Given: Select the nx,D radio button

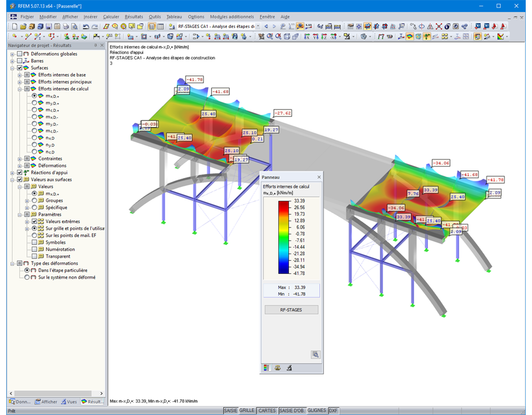Looking at the screenshot, I should 34,137.
